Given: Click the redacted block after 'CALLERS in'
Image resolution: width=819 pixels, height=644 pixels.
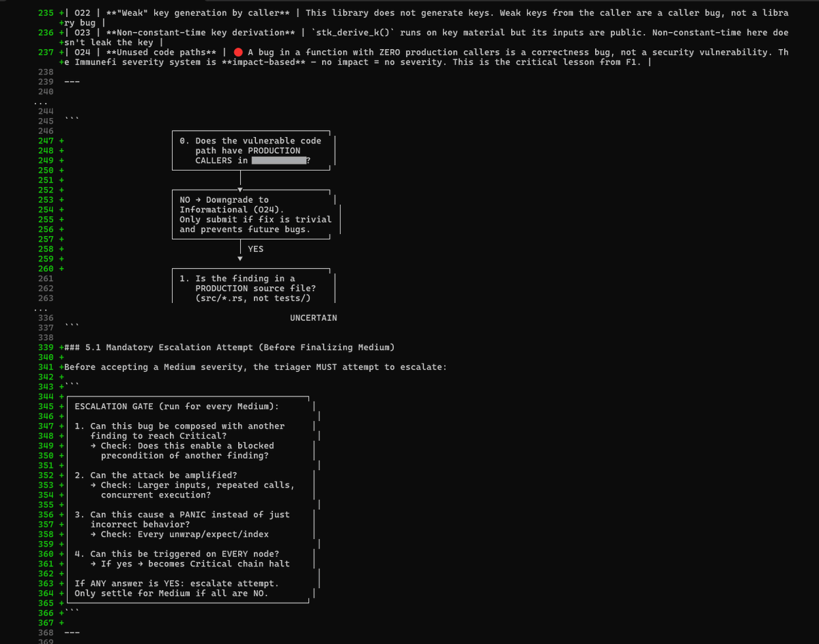Looking at the screenshot, I should (278, 161).
